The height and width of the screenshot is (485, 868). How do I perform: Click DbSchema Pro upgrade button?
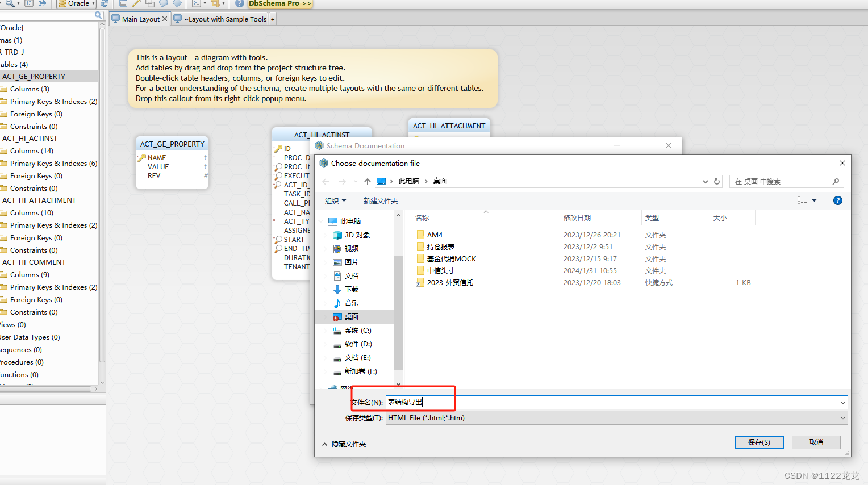(x=279, y=3)
